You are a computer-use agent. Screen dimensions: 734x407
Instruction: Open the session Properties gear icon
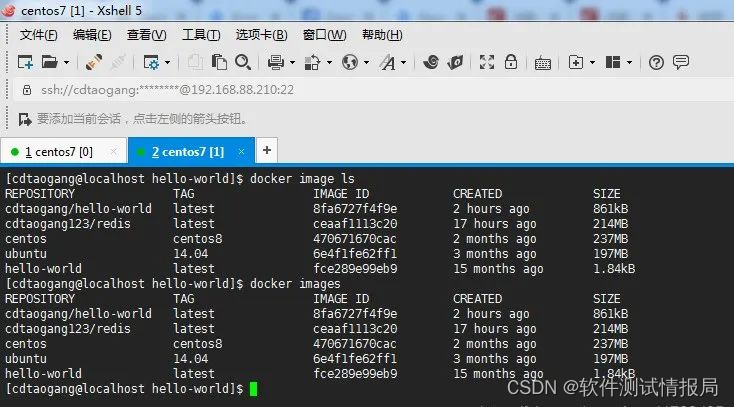pyautogui.click(x=151, y=62)
